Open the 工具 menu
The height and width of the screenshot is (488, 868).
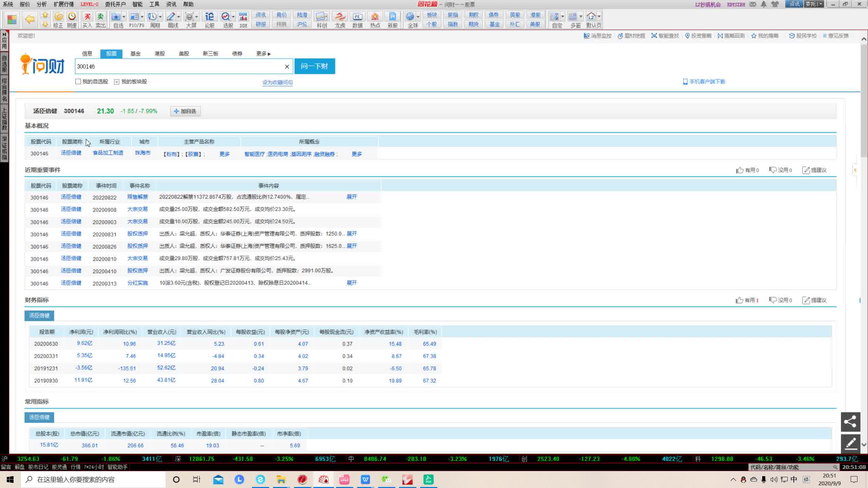[154, 4]
